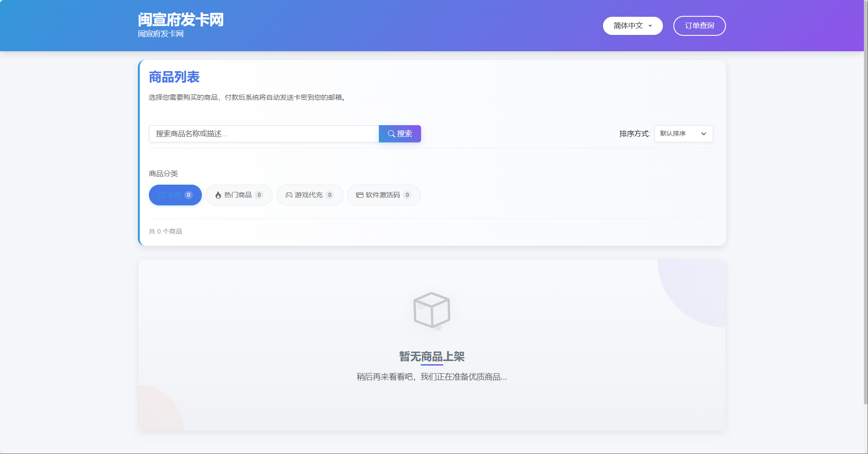This screenshot has height=454, width=868.
Task: Open the 简体中文 language dropdown
Action: click(x=633, y=26)
